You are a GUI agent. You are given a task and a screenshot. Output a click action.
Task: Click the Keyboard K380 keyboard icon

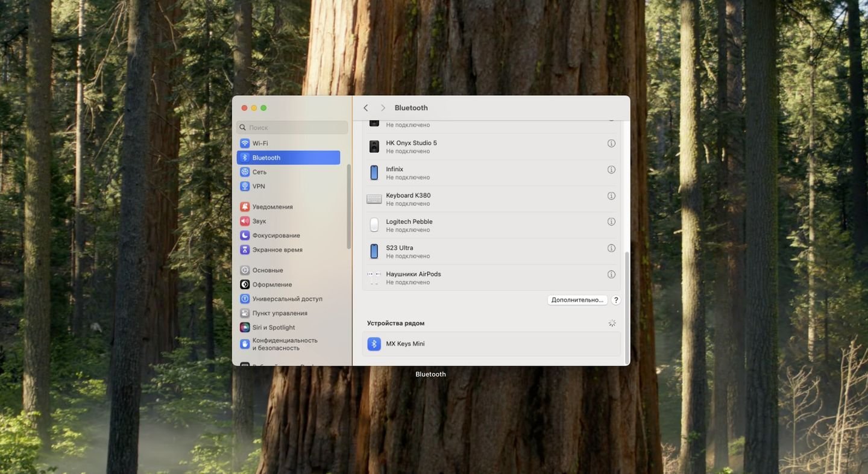point(374,199)
